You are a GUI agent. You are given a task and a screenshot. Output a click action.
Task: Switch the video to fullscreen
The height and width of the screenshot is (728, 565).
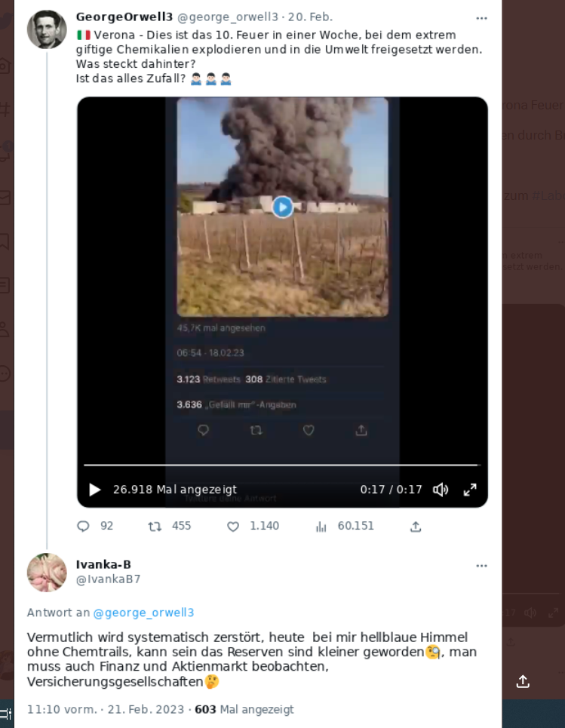click(x=470, y=490)
